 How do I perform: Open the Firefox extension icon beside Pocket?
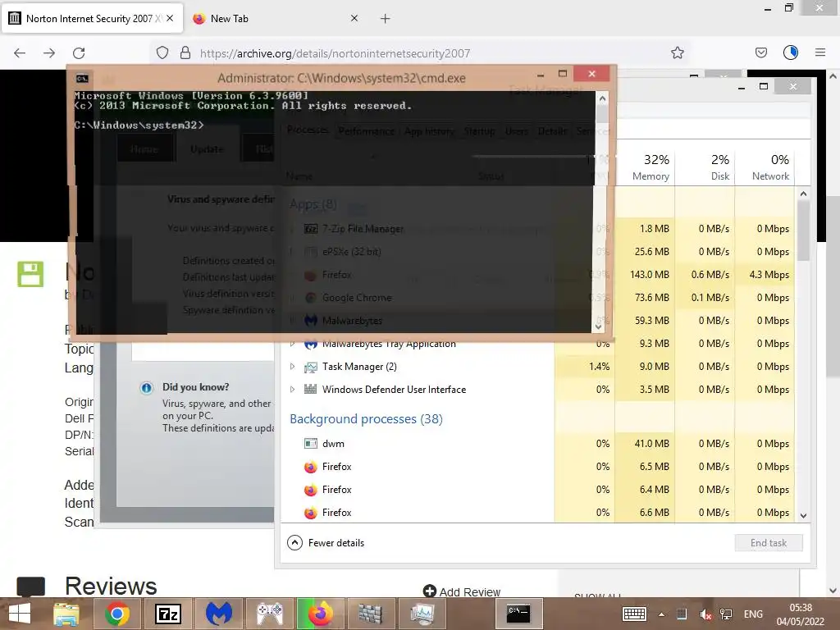coord(791,52)
